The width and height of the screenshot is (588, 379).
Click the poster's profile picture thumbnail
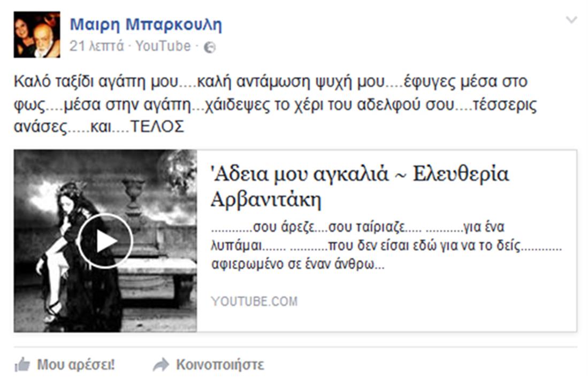click(37, 34)
